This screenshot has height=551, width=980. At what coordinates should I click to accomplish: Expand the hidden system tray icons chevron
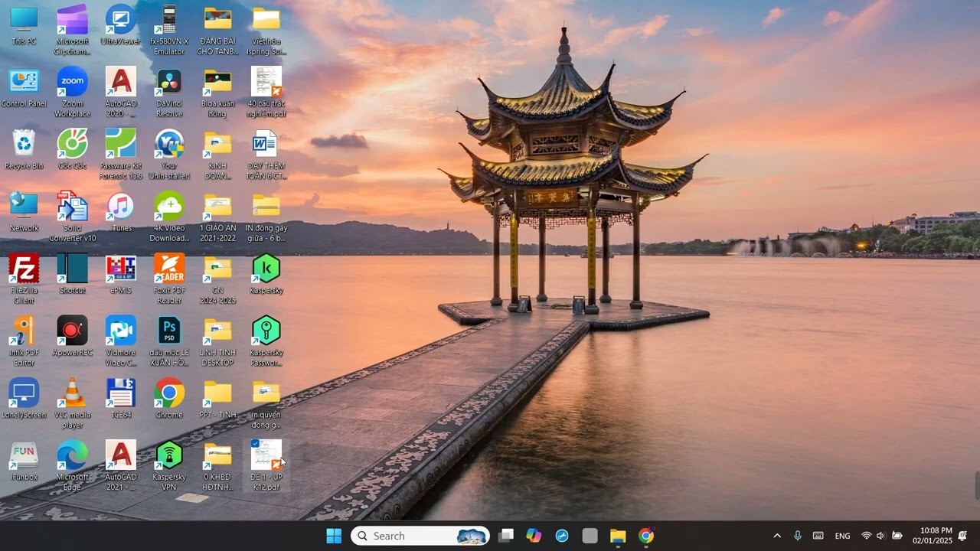point(777,536)
